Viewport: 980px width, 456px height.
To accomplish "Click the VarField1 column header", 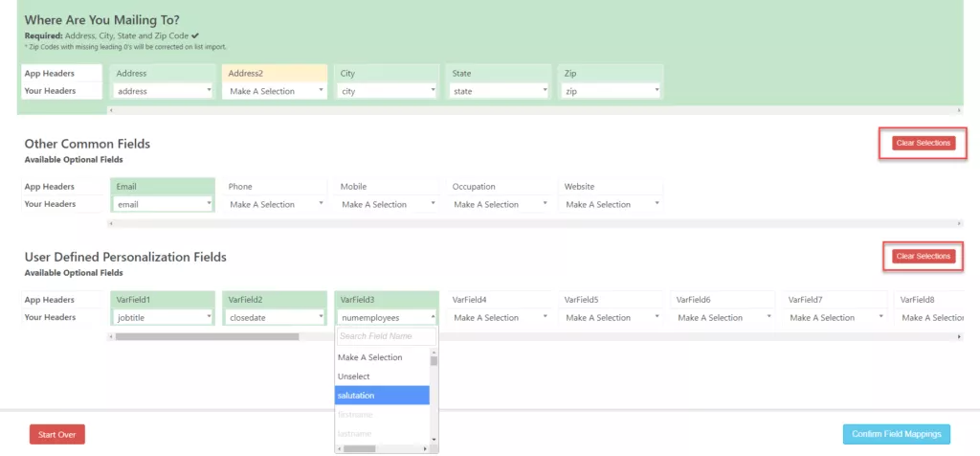I will pyautogui.click(x=163, y=300).
